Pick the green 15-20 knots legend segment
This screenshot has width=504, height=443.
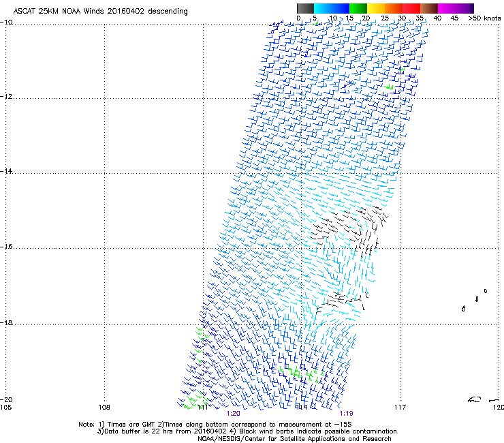(x=358, y=8)
